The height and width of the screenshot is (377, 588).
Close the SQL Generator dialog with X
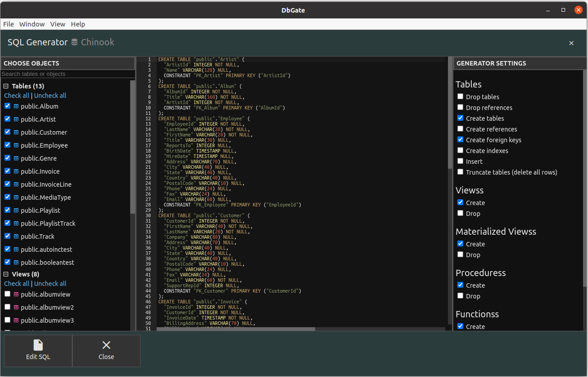(x=571, y=43)
